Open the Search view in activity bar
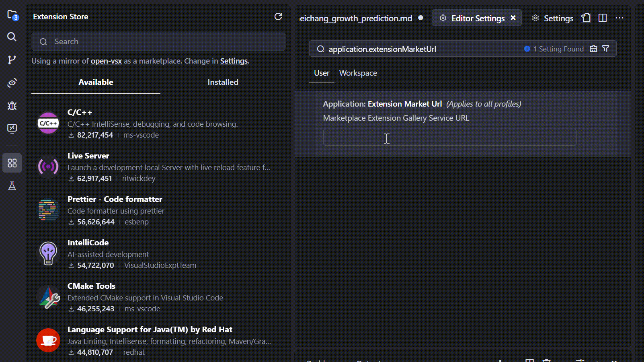Image resolution: width=644 pixels, height=362 pixels. pyautogui.click(x=12, y=37)
